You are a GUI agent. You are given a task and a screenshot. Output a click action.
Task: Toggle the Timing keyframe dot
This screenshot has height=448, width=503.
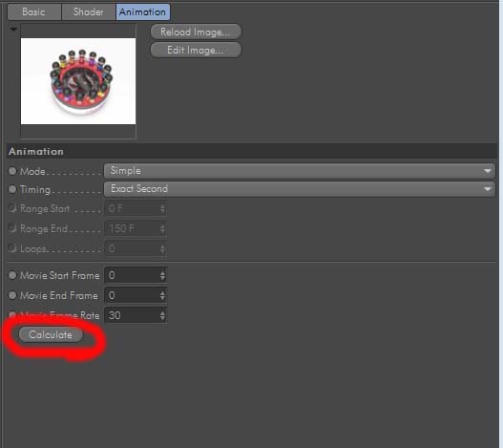12,189
